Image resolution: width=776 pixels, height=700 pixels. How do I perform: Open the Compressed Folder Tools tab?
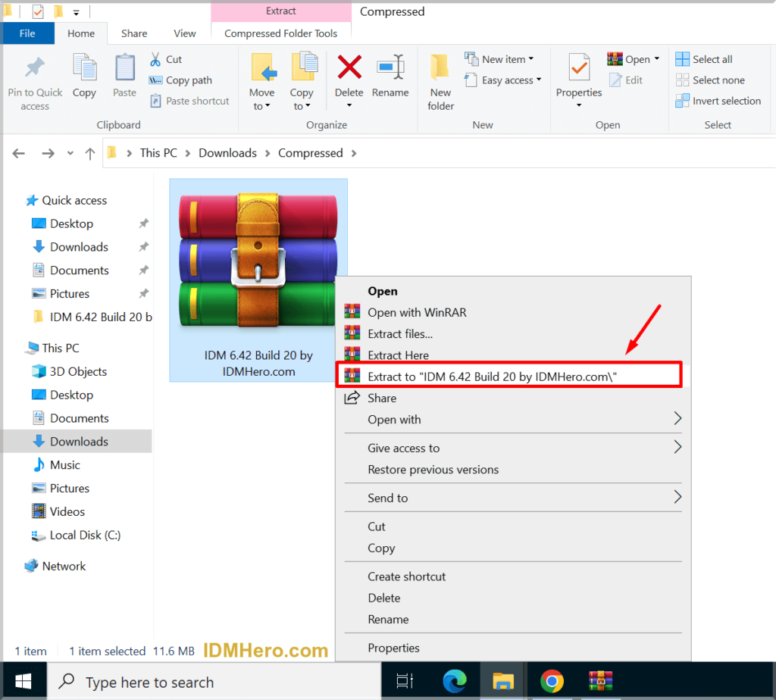pos(280,33)
